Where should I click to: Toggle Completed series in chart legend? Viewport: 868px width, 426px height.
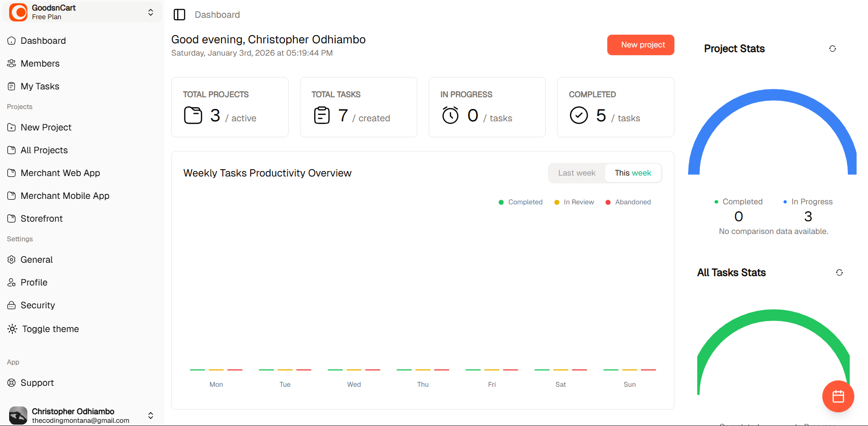pyautogui.click(x=521, y=202)
